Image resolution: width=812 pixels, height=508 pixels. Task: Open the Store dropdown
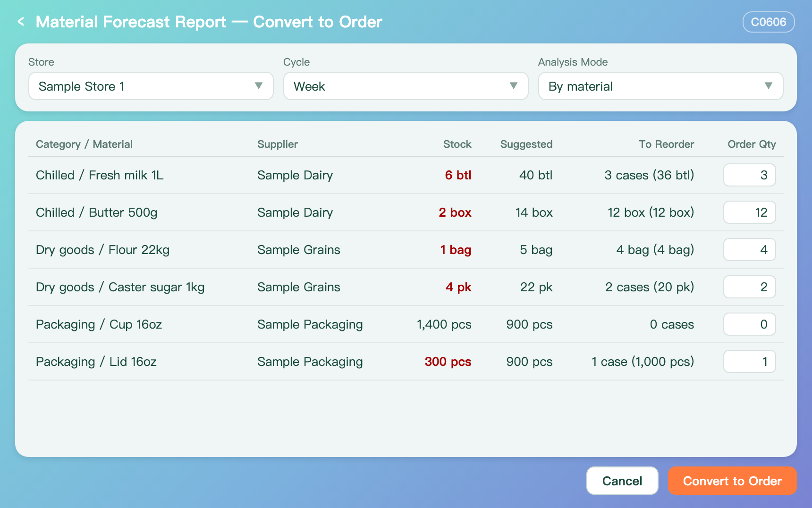click(151, 86)
